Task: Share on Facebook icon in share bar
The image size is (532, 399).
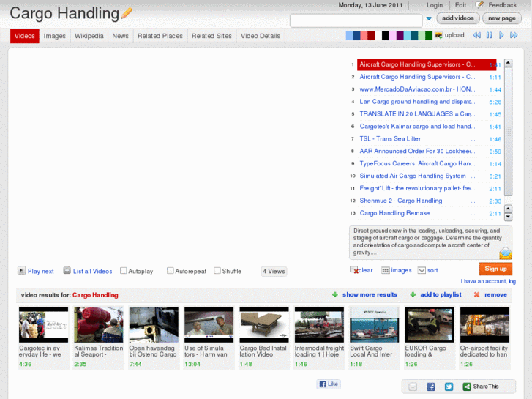Action: (431, 387)
